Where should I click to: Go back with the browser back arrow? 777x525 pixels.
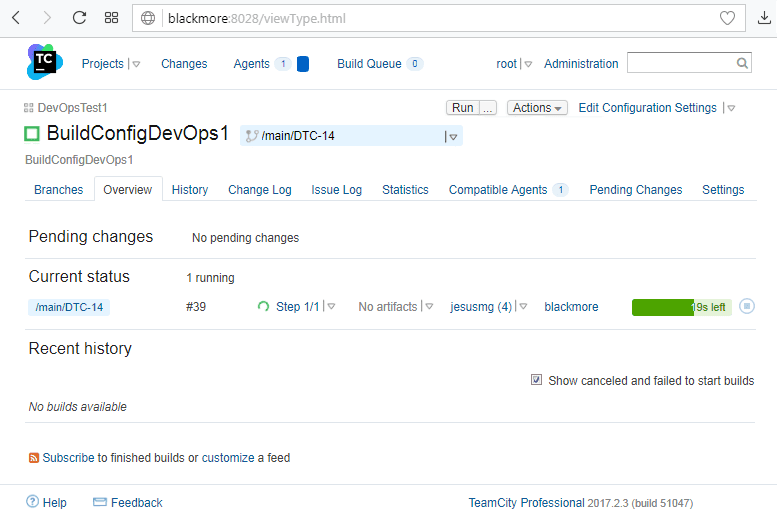[x=16, y=18]
